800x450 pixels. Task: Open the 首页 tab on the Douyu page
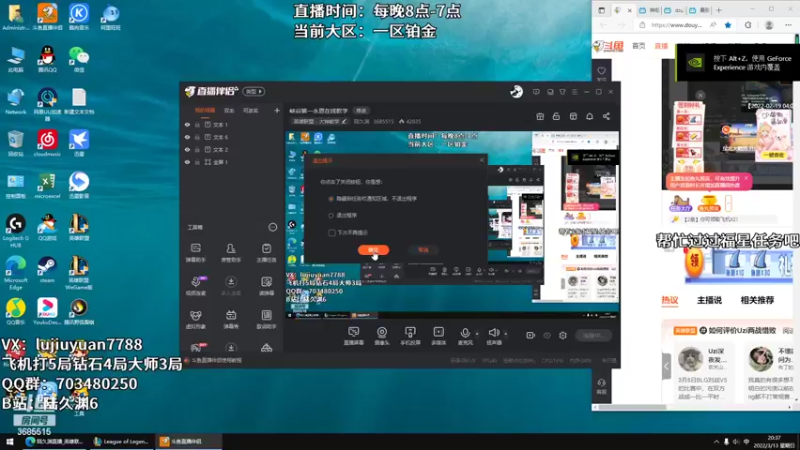pyautogui.click(x=638, y=46)
